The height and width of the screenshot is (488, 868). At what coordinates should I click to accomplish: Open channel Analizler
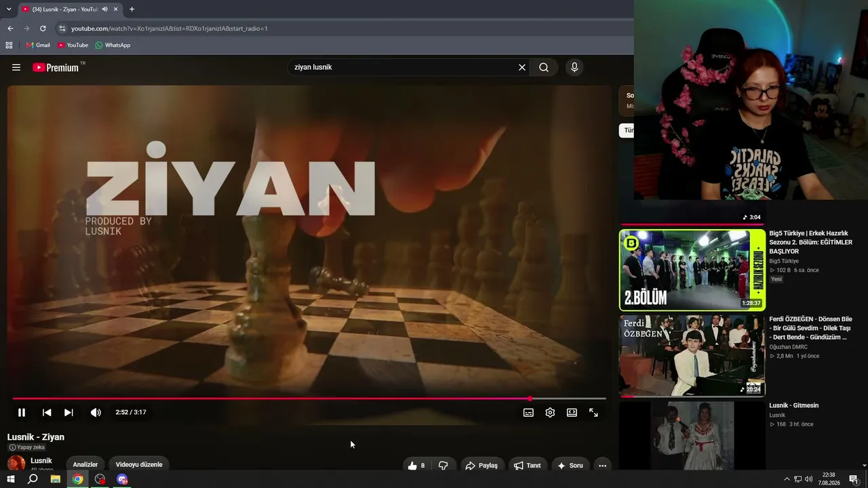[x=85, y=465]
